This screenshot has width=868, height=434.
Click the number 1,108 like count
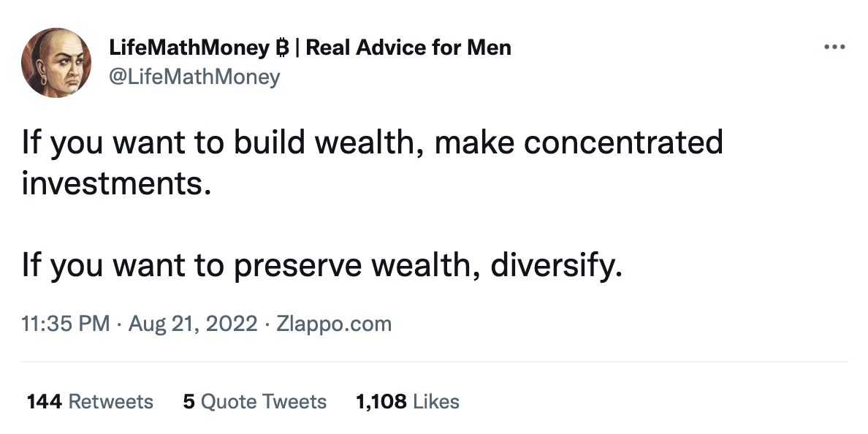point(381,401)
